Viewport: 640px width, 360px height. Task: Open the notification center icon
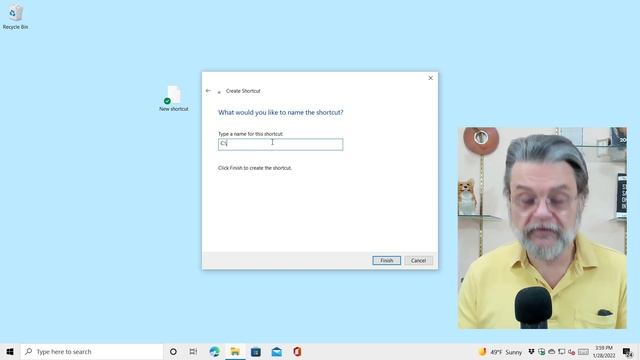pyautogui.click(x=627, y=352)
